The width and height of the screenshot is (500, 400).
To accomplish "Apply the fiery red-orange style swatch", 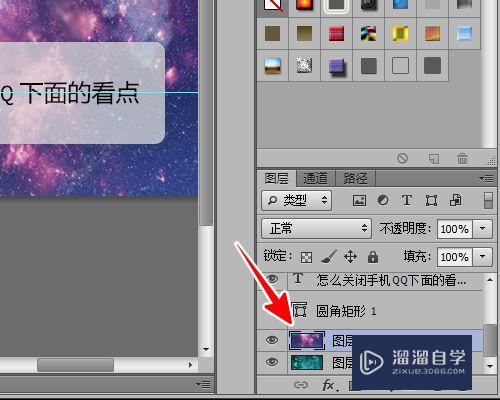I will (x=304, y=5).
